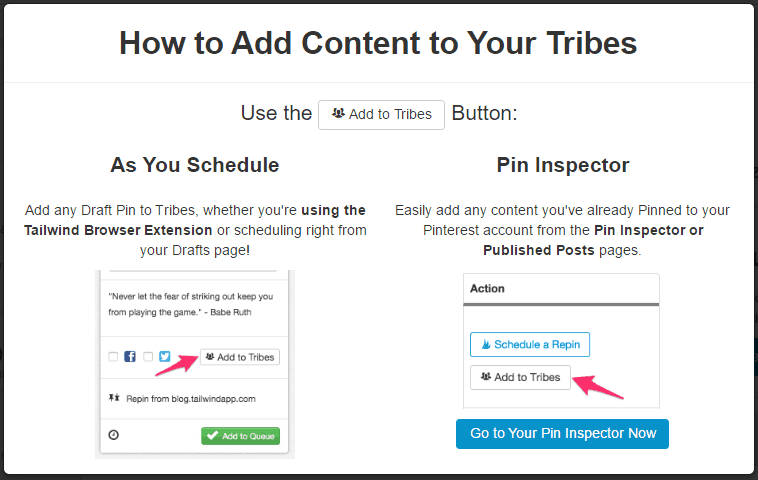The width and height of the screenshot is (758, 480).
Task: Click Add to Tribes under Schedule a Repin
Action: pyautogui.click(x=520, y=377)
